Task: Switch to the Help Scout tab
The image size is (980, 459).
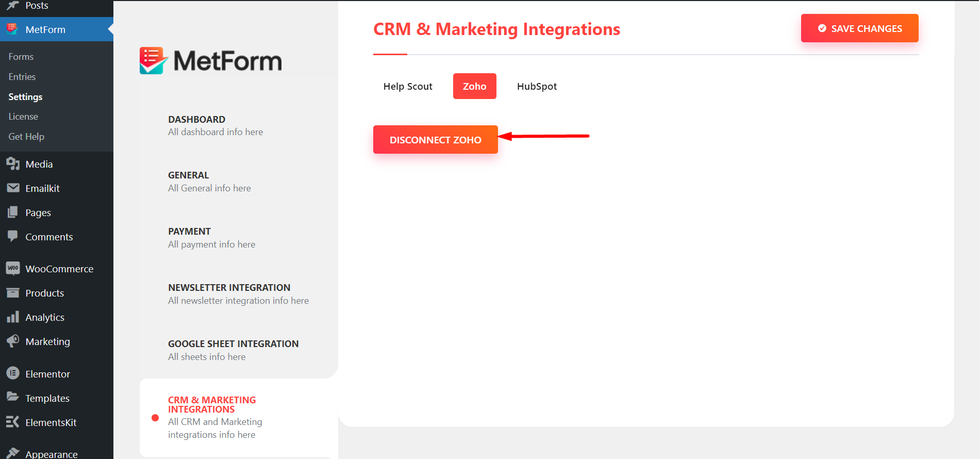Action: click(408, 86)
